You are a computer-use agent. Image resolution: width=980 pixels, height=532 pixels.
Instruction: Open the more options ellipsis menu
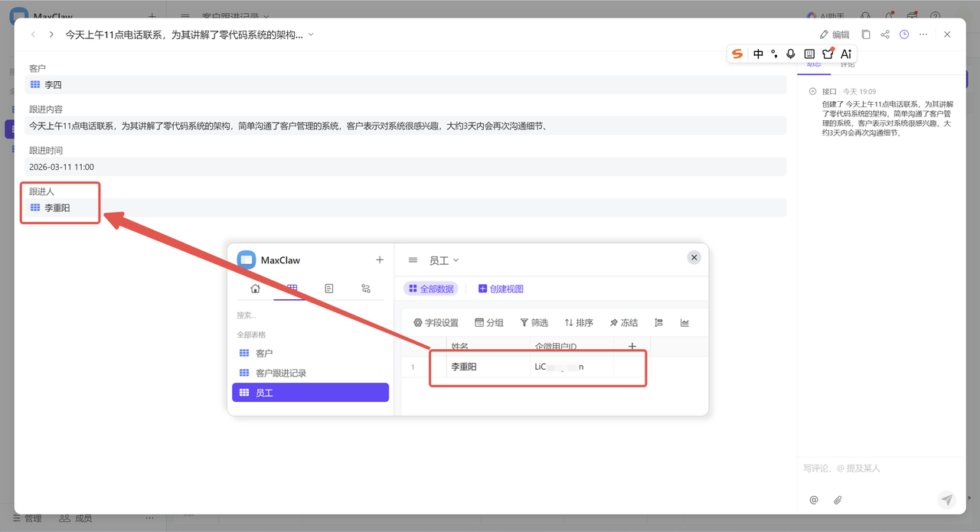923,34
